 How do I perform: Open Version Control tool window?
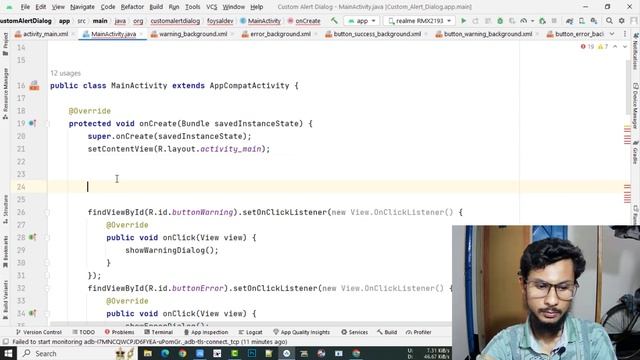coord(39,332)
